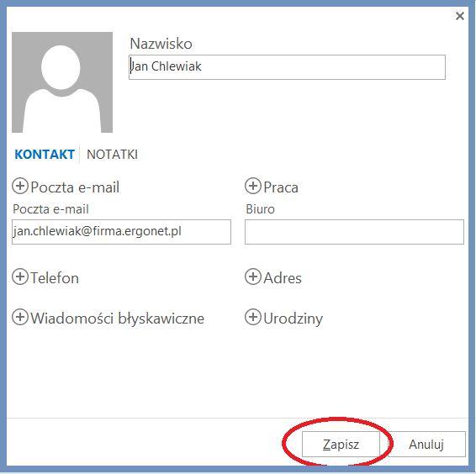This screenshot has width=476, height=474.
Task: Close the contact dialog with the X
Action: coord(460,16)
